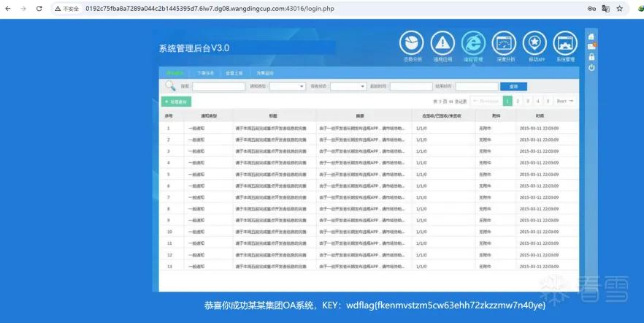Open the warning triangle module icon
This screenshot has height=323, width=644.
[x=442, y=43]
